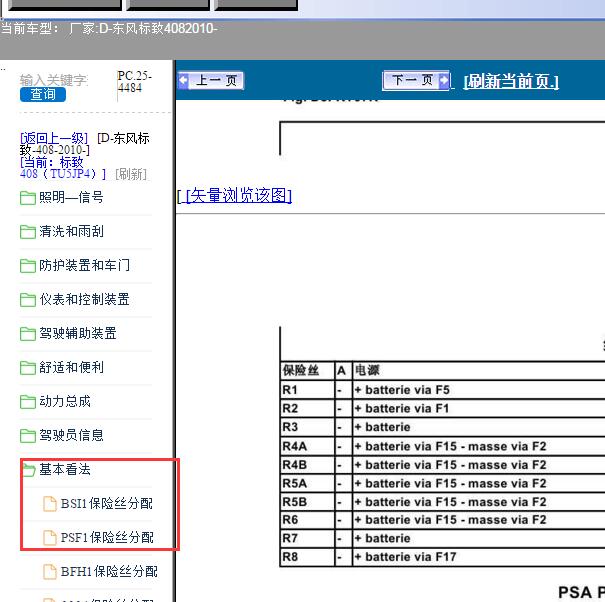Click table header 电源
Screen dimensions: 605x602
[x=367, y=370]
